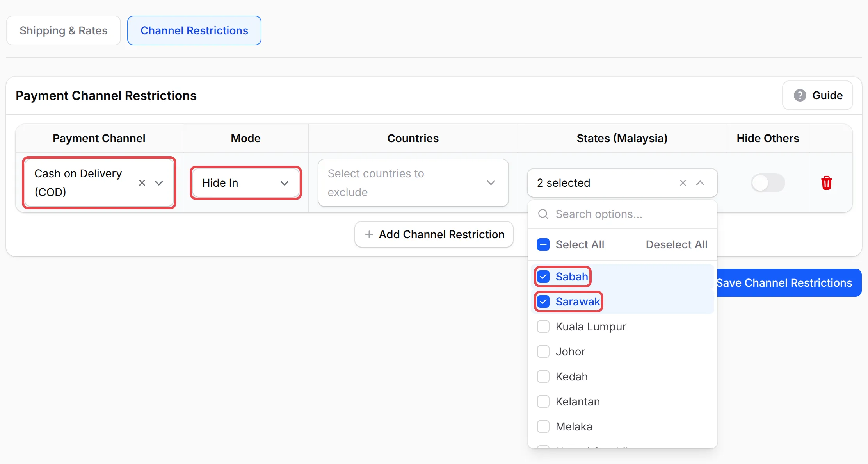
Task: Click the question mark Guide icon
Action: tap(800, 95)
